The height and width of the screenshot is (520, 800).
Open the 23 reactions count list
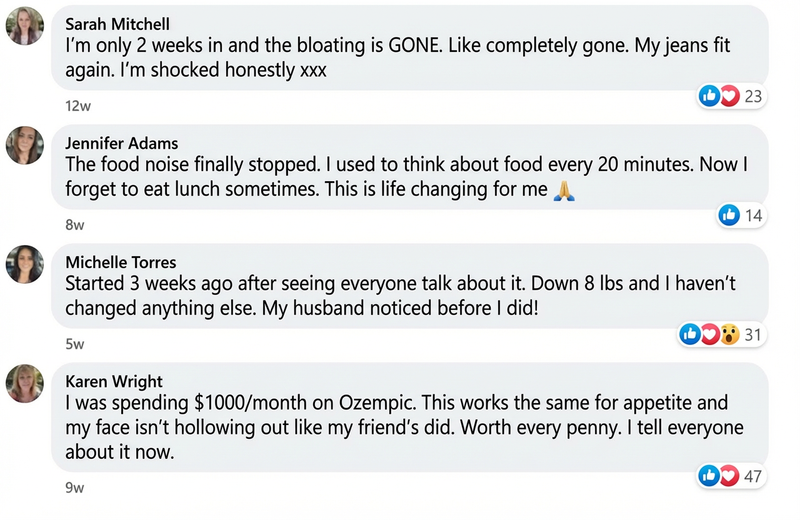[753, 96]
